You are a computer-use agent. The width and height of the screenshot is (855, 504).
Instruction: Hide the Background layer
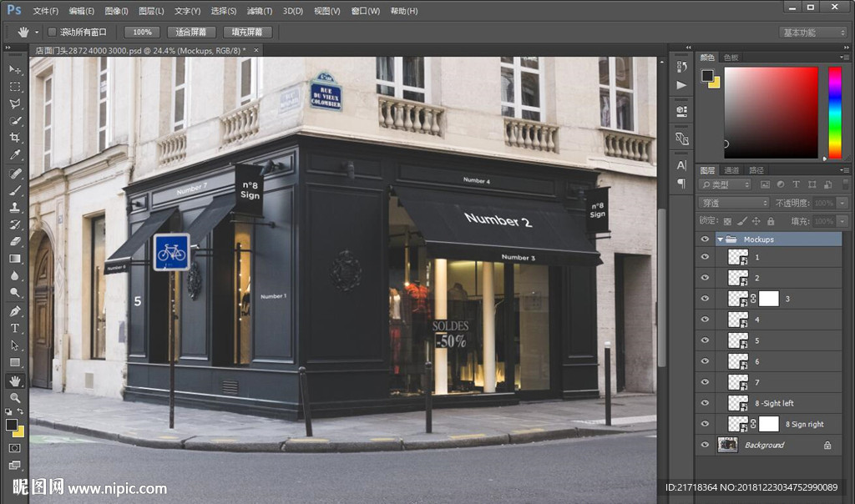705,445
